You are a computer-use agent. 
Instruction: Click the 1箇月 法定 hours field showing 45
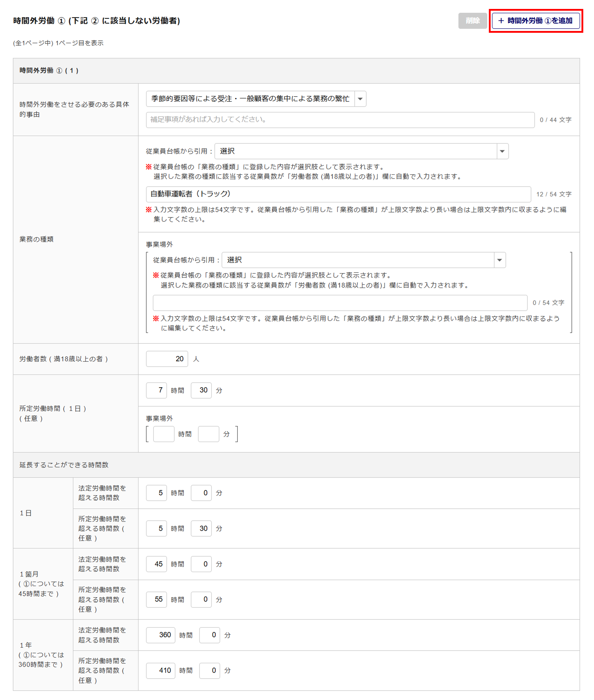pos(156,564)
